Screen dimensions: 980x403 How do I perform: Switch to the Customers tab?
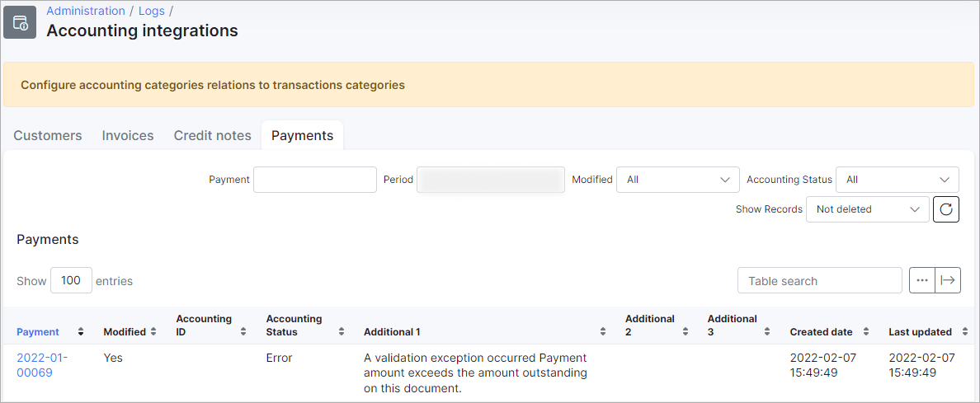point(48,136)
